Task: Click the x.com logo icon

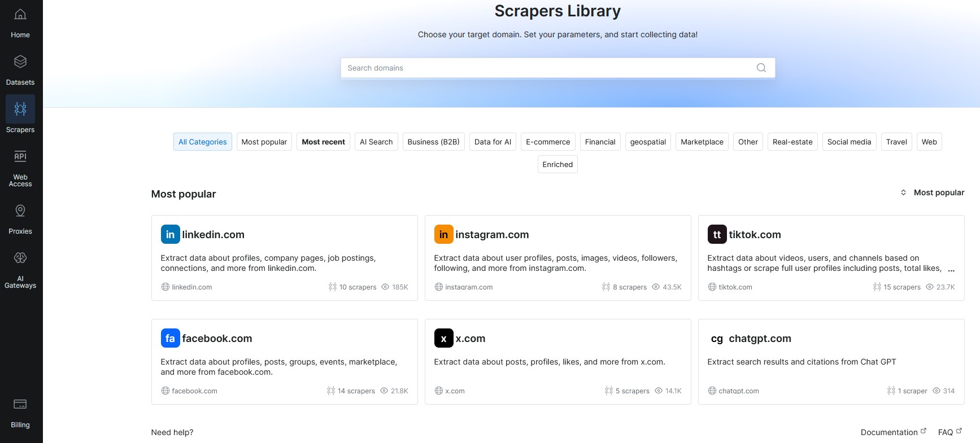Action: [x=443, y=338]
